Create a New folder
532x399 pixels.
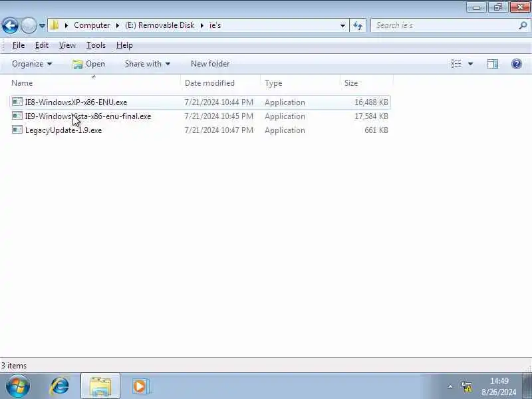point(210,64)
